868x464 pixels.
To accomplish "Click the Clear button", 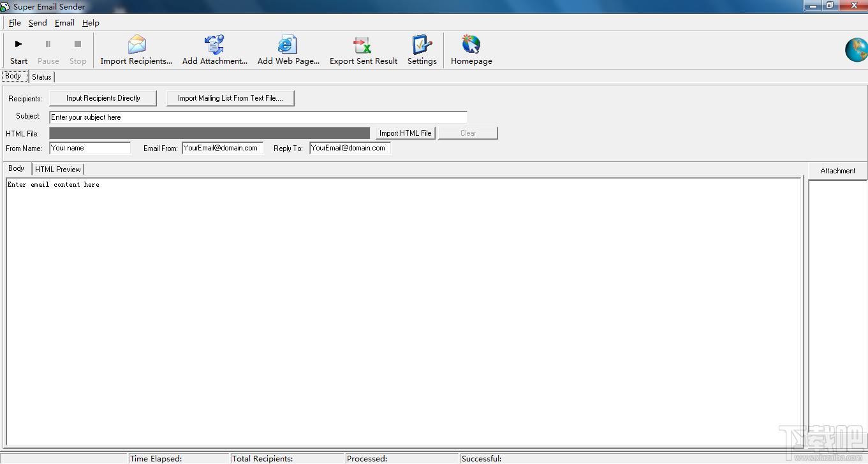I will click(x=468, y=133).
